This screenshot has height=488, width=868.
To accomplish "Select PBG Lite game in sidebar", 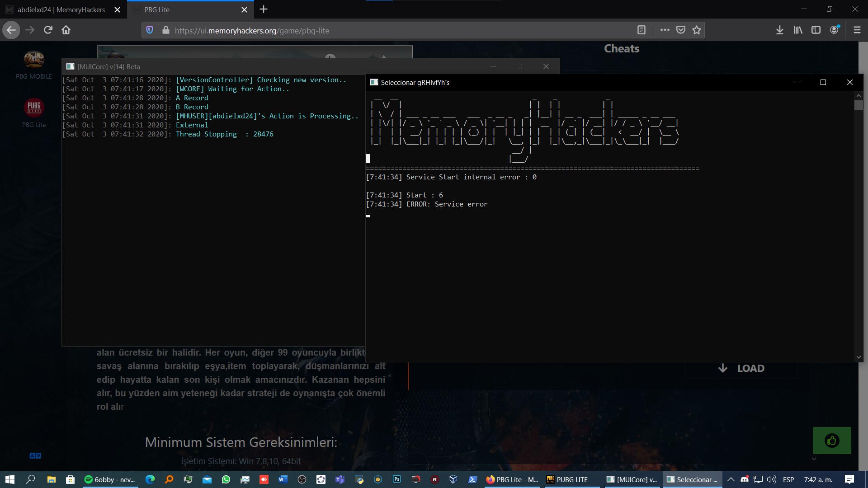I will (34, 113).
